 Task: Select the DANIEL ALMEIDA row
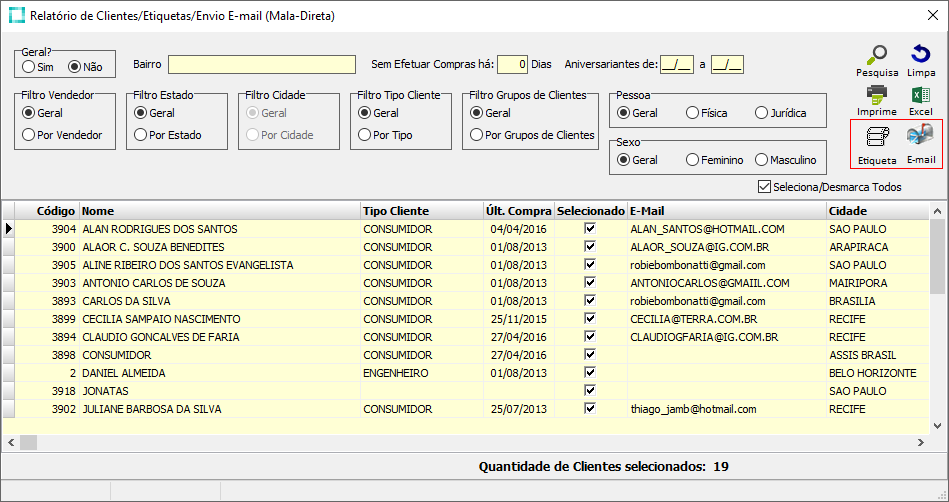click(220, 373)
